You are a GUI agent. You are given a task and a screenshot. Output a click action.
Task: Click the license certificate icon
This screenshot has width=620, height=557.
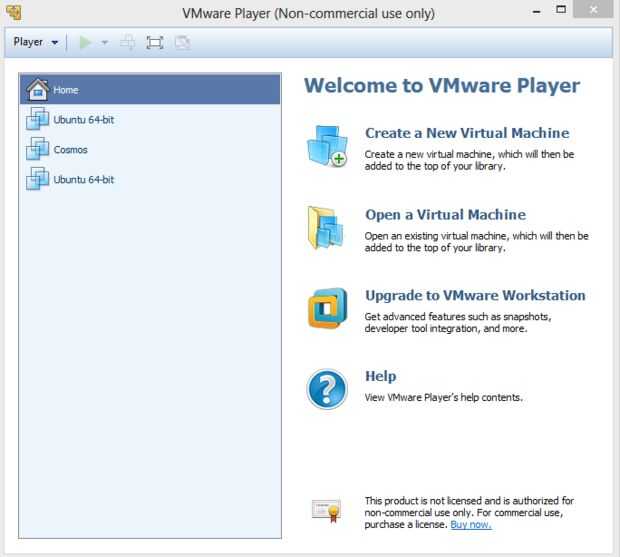coord(327,511)
